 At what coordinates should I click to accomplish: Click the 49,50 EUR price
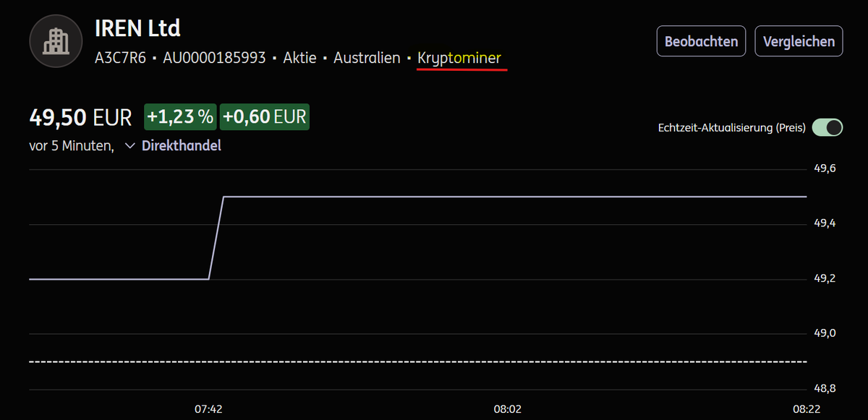[80, 116]
